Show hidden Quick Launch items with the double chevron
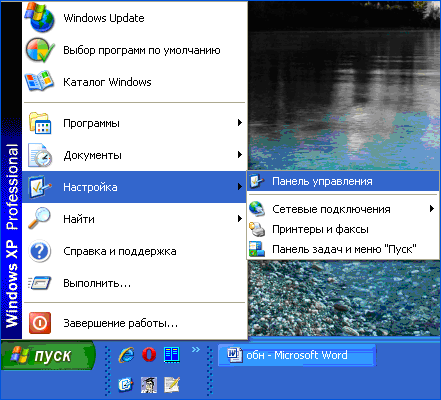The width and height of the screenshot is (441, 400). click(196, 350)
